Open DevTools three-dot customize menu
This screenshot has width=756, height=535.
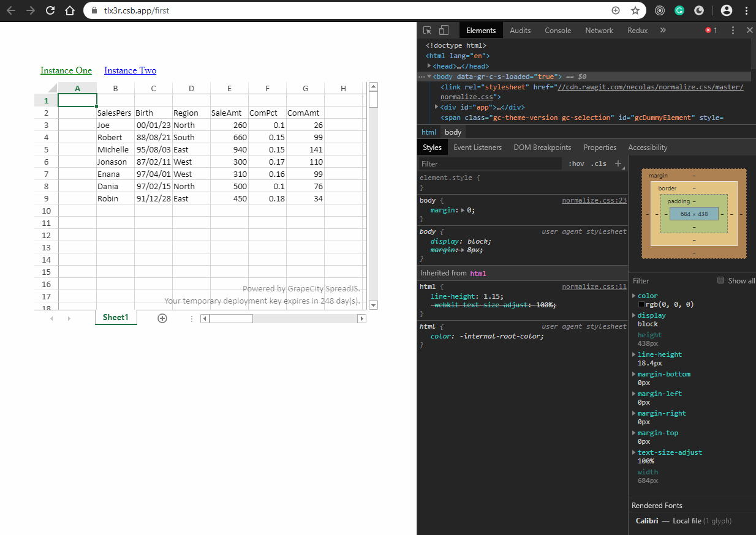tap(733, 30)
